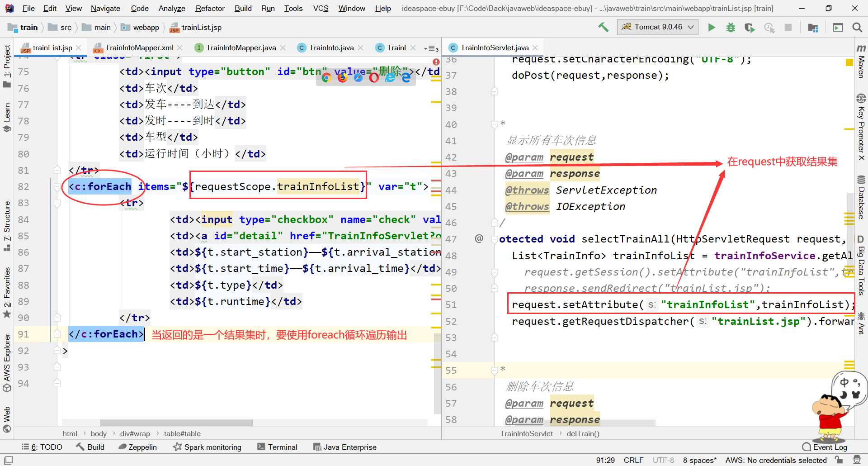Open the AWS Explorer panel
The image size is (868, 466).
7,363
